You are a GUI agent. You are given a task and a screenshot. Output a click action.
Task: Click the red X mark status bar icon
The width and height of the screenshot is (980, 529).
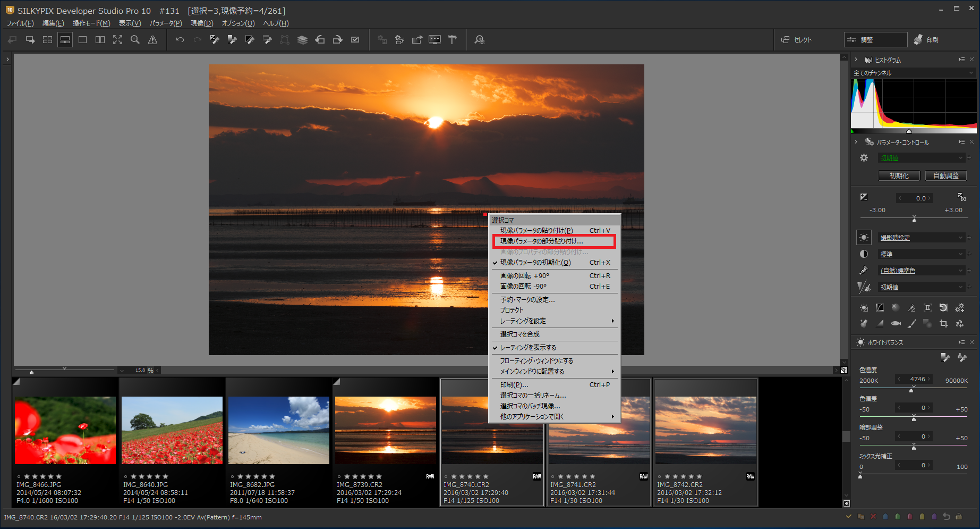click(874, 516)
